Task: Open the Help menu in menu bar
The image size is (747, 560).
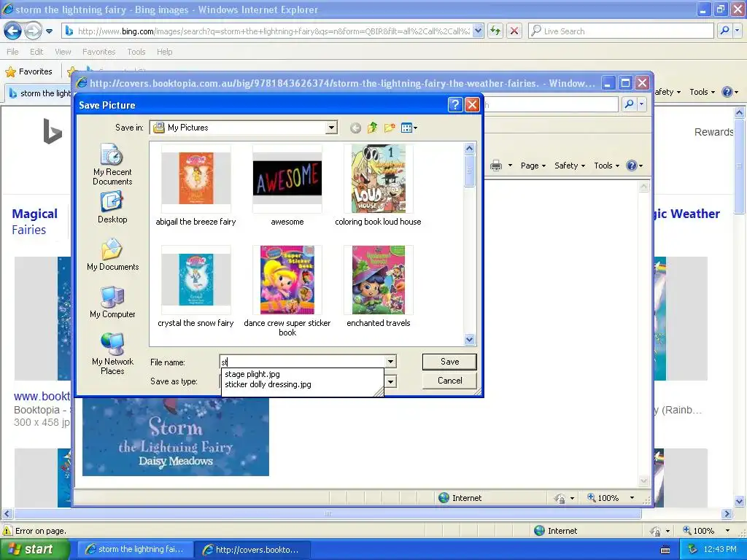Action: click(x=165, y=52)
